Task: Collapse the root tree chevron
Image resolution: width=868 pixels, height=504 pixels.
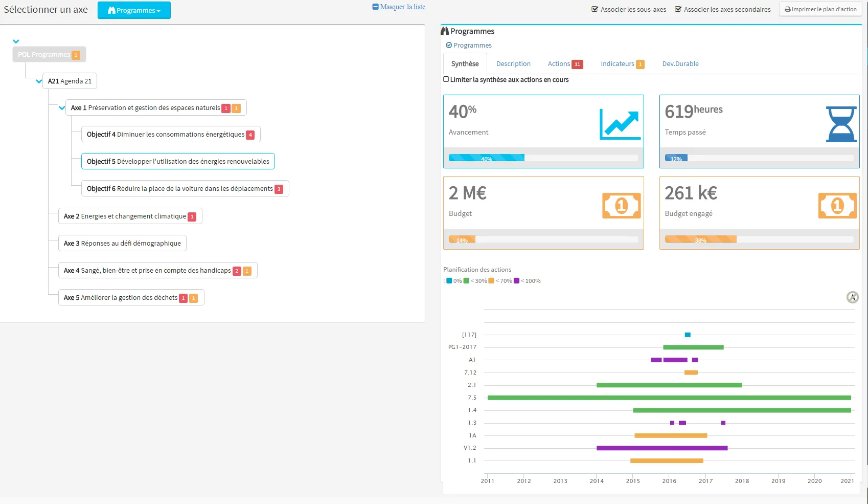Action: point(16,41)
